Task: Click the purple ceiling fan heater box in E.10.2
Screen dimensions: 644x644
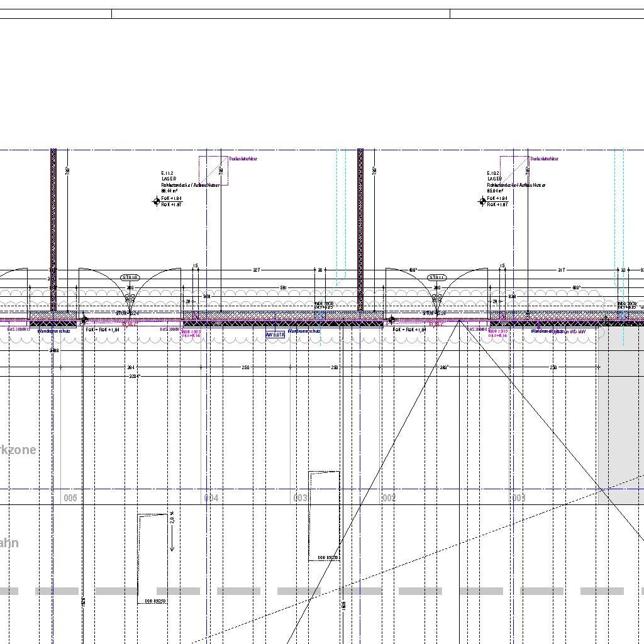Action: pyautogui.click(x=514, y=170)
